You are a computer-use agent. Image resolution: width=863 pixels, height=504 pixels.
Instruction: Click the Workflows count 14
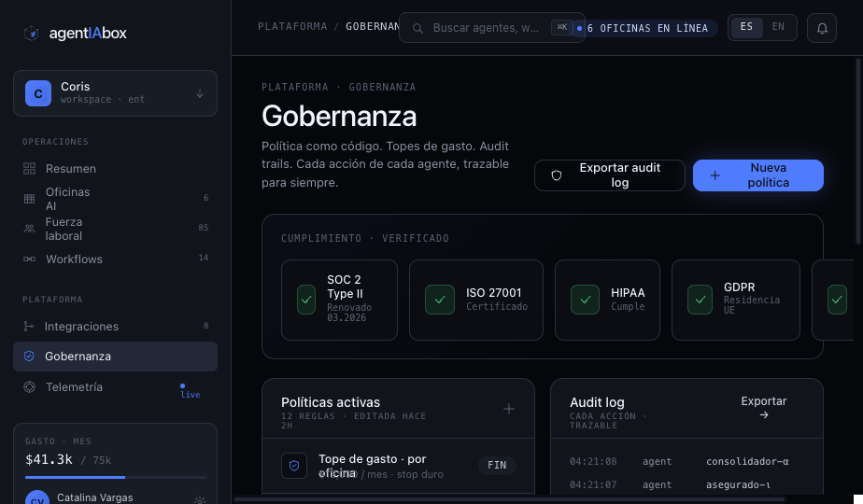pyautogui.click(x=204, y=258)
